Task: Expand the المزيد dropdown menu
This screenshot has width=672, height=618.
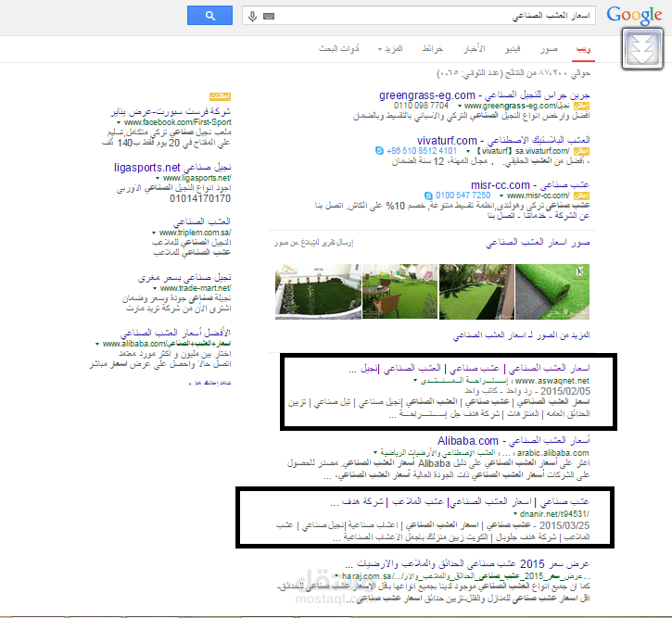Action: tap(390, 49)
